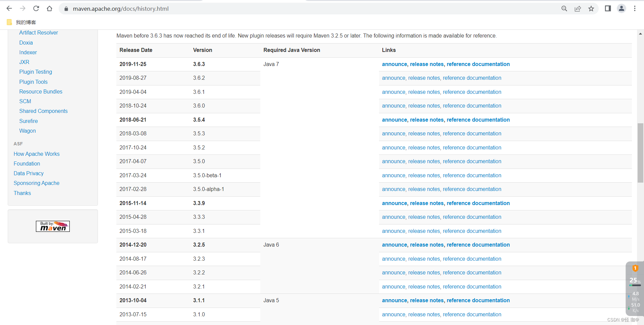Click announce link for version 3.6.3
644x325 pixels.
[394, 64]
